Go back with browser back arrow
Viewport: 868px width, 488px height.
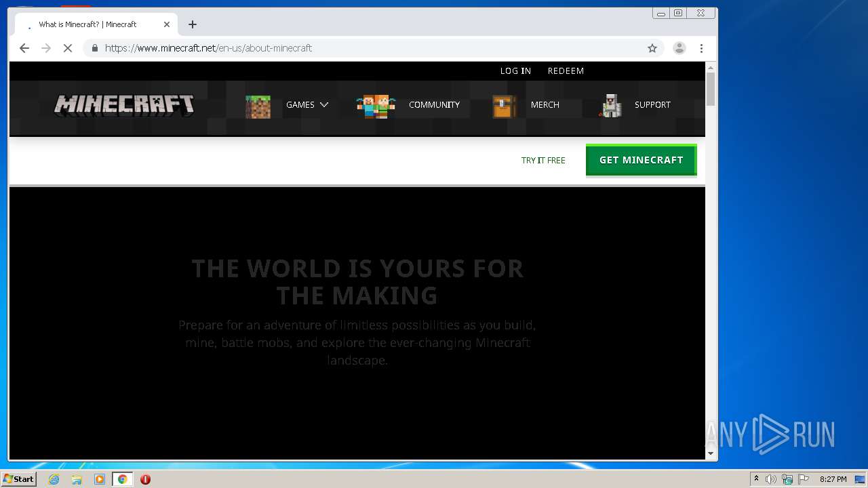24,48
